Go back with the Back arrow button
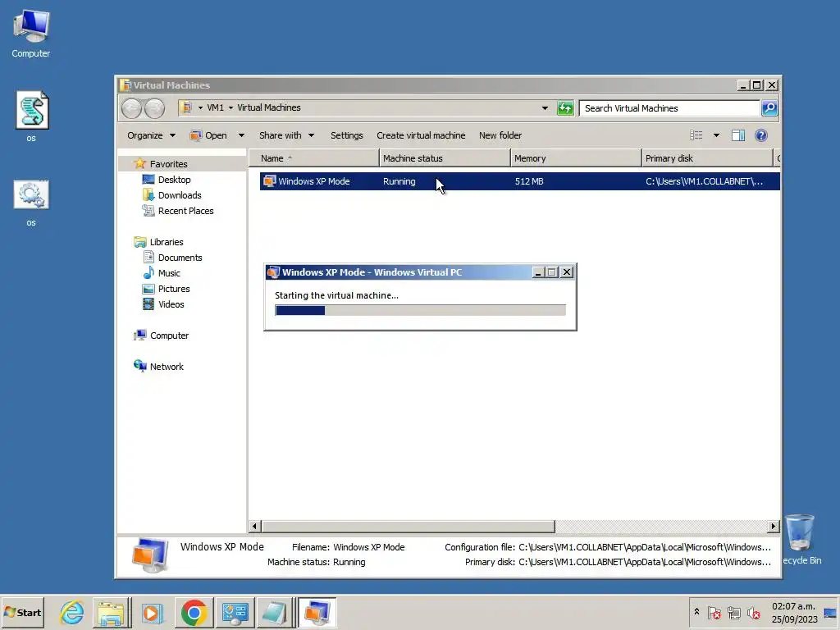840x630 pixels. tap(131, 108)
